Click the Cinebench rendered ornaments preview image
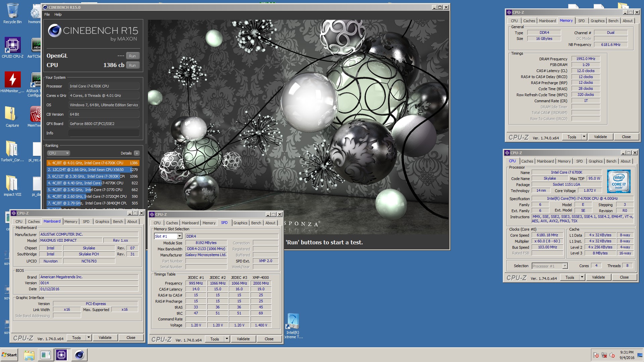Viewport: 644px width, 362px height. tap(298, 127)
